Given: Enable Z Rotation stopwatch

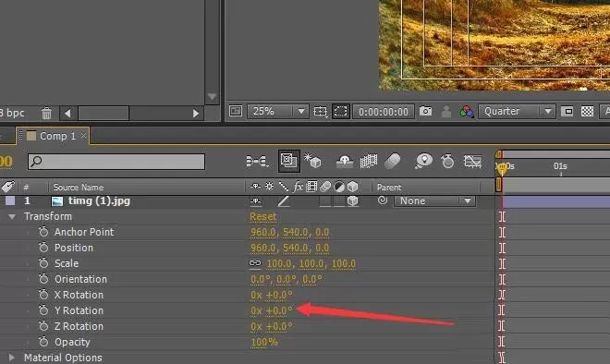Looking at the screenshot, I should coord(43,326).
